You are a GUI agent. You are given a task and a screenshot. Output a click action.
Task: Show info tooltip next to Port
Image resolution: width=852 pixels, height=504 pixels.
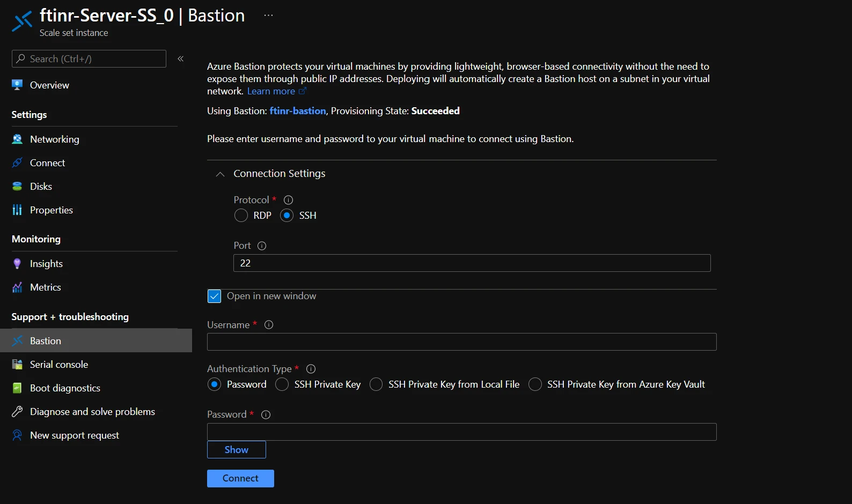262,246
